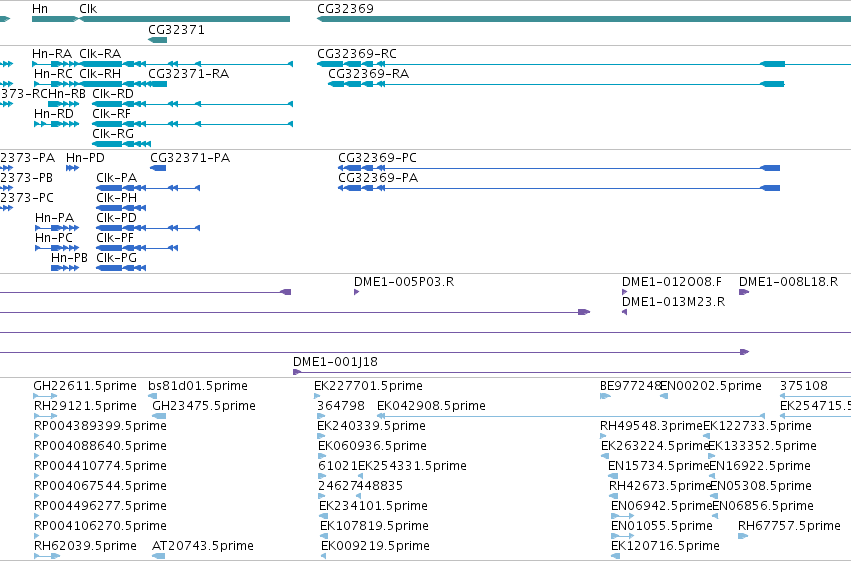851x561 pixels.
Task: Click the DME1-001J18 clone label
Action: pos(335,362)
